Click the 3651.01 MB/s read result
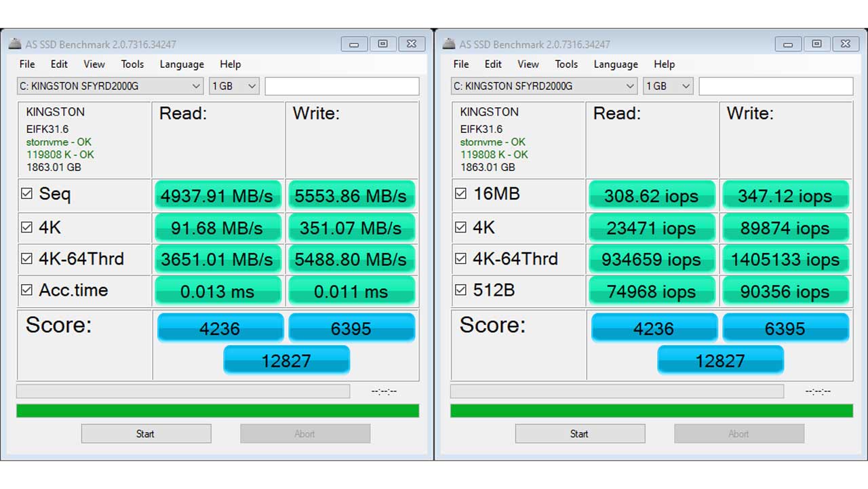 coord(218,259)
